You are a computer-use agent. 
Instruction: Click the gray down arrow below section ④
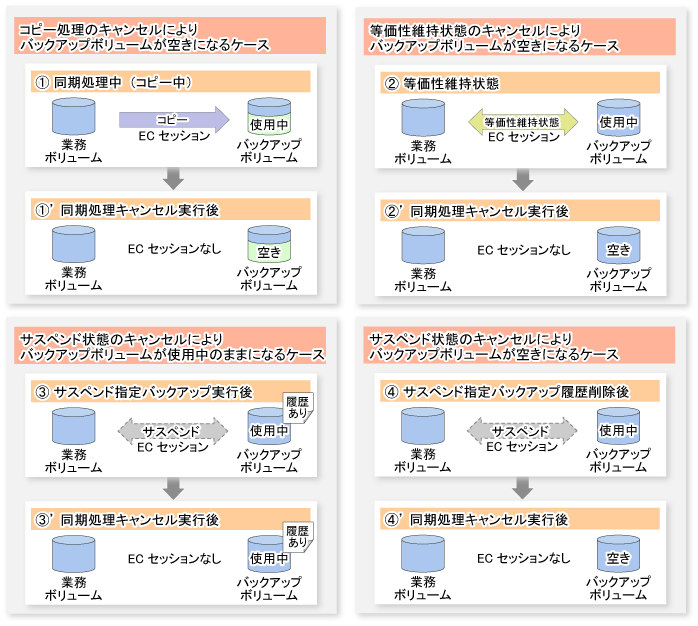coord(521,488)
